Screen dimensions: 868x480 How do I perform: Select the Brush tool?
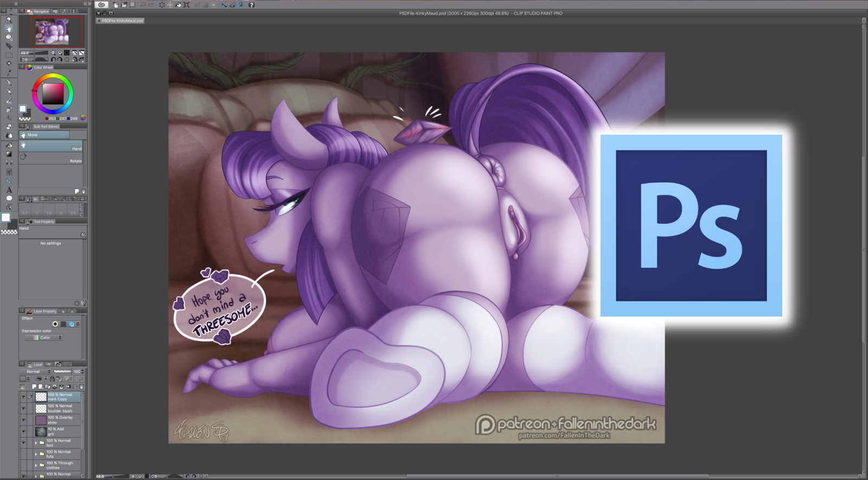[x=9, y=100]
